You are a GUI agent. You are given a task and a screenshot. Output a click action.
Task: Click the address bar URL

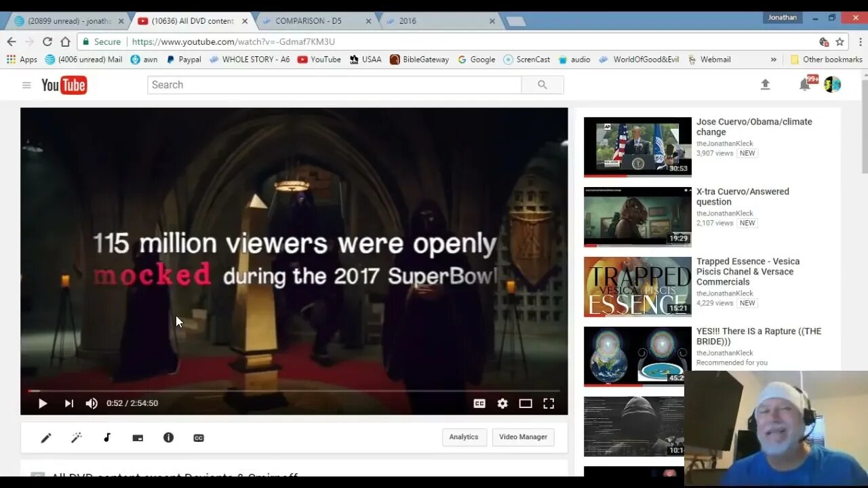233,41
